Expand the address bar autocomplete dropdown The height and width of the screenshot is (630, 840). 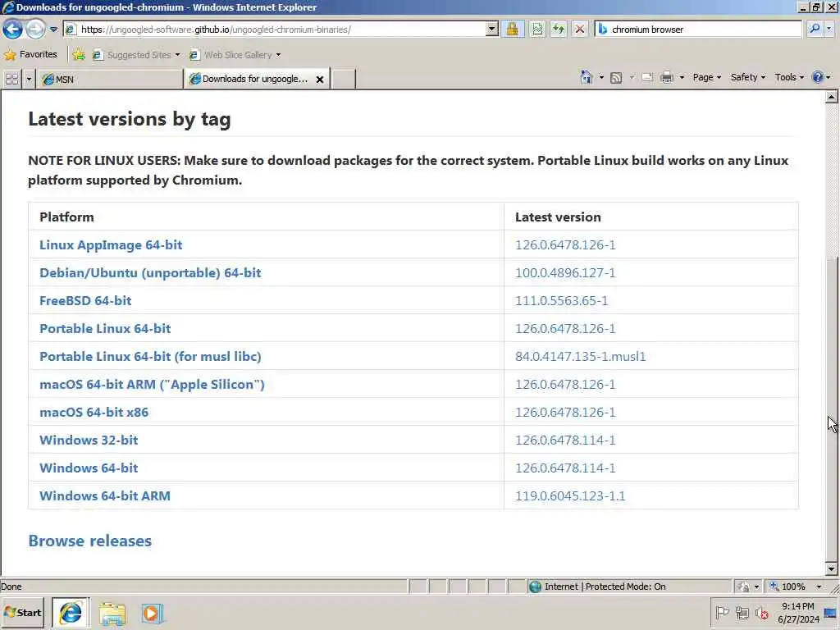point(492,30)
